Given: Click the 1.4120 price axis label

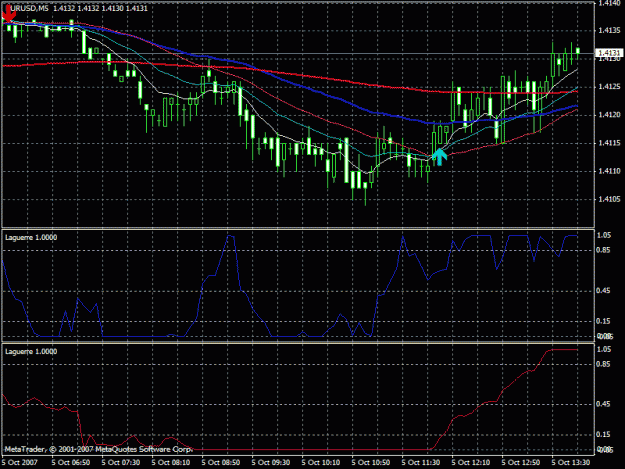Looking at the screenshot, I should click(x=609, y=115).
